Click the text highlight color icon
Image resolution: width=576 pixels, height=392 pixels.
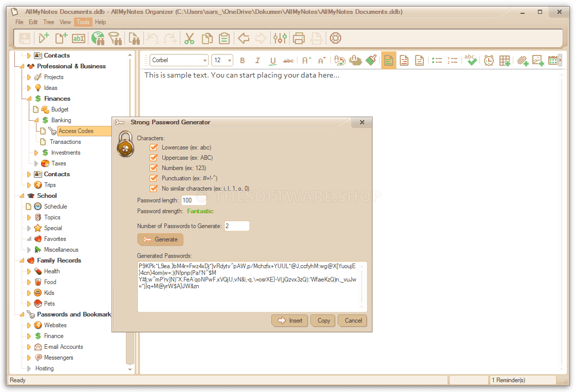point(355,60)
